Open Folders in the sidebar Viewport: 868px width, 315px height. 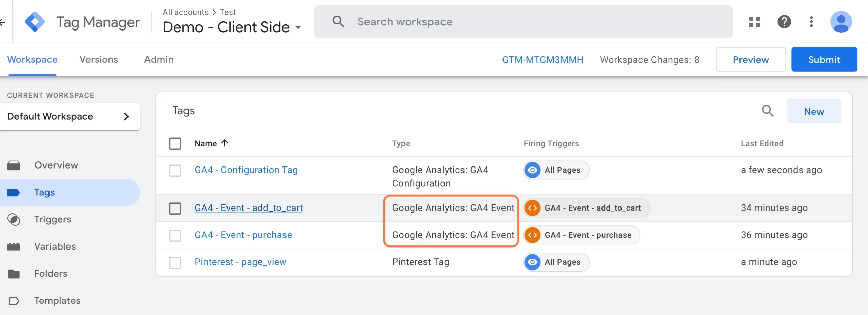click(x=51, y=274)
